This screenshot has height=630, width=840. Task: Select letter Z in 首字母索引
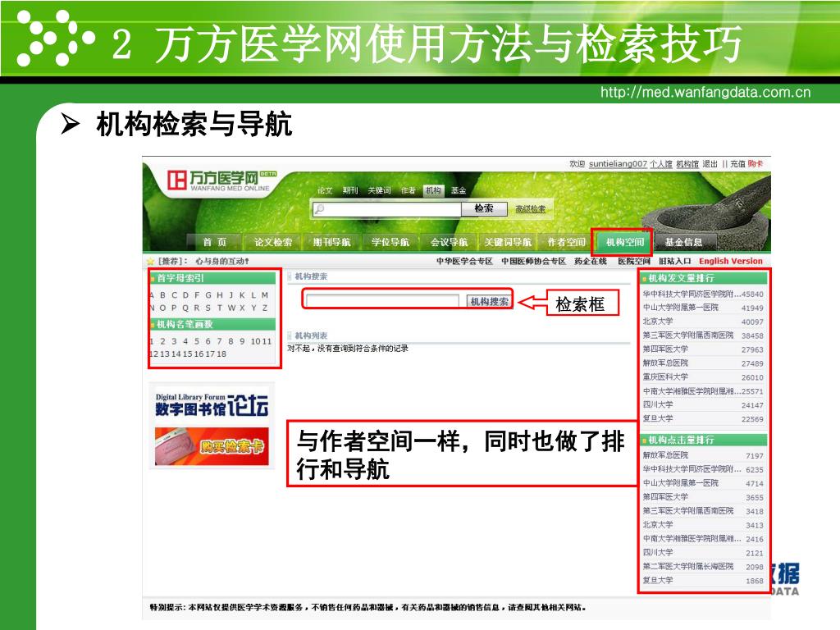click(265, 308)
